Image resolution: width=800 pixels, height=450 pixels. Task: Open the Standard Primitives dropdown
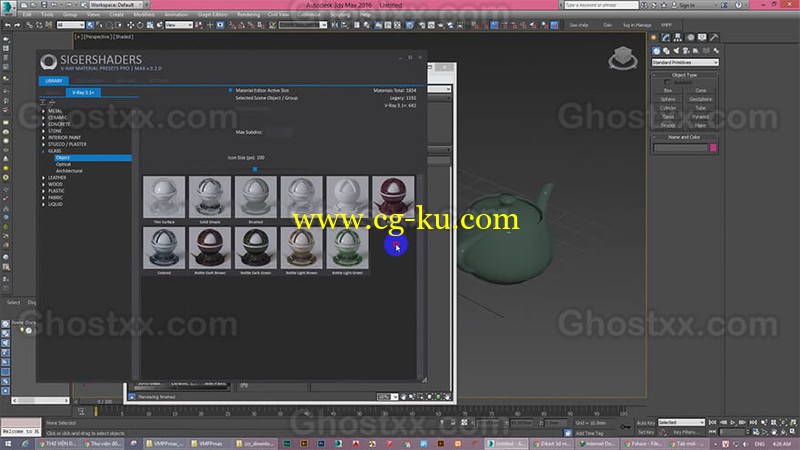pyautogui.click(x=685, y=62)
